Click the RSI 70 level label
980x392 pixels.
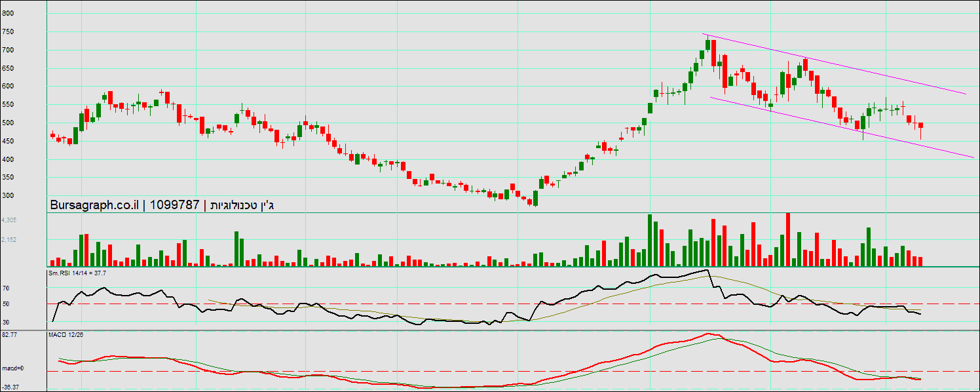6,288
